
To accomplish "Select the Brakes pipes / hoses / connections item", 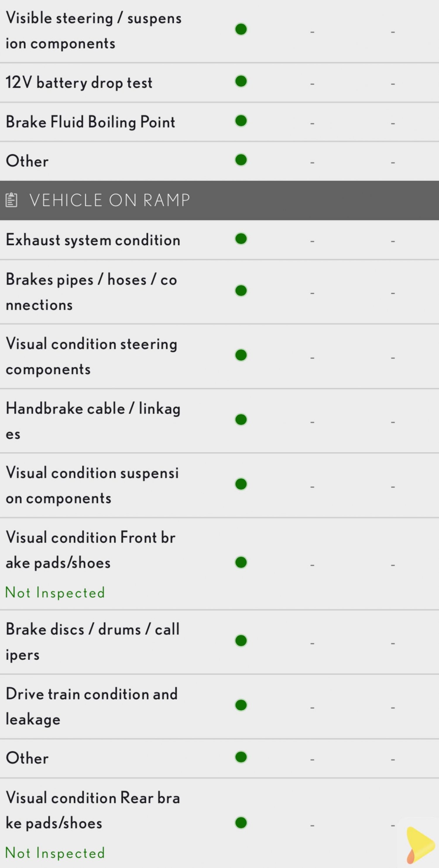I will point(220,292).
